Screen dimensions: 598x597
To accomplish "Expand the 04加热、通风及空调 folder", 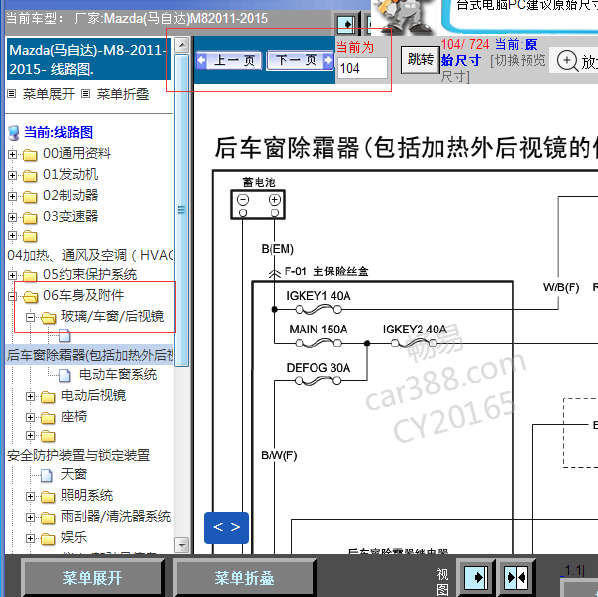I will [12, 235].
